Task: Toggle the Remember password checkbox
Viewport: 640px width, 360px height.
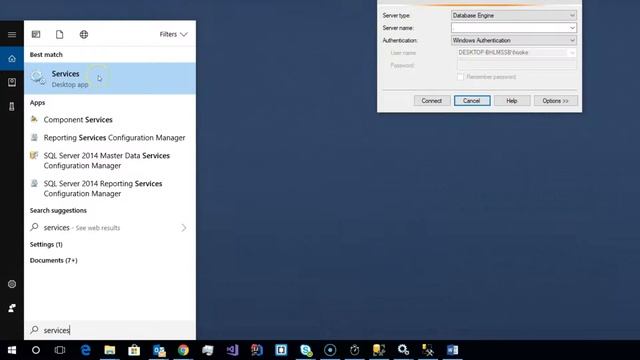Action: [x=460, y=77]
